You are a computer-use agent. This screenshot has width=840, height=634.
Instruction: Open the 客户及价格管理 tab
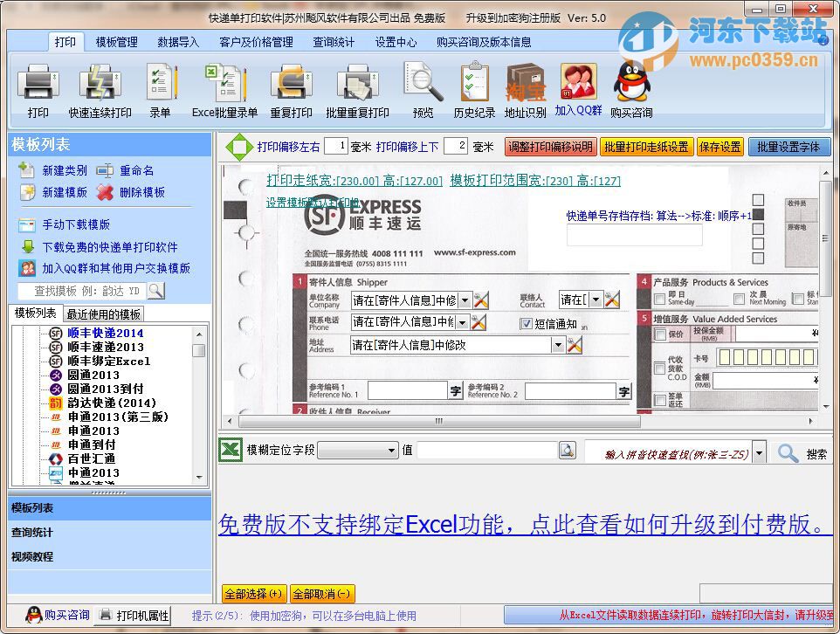(x=256, y=42)
